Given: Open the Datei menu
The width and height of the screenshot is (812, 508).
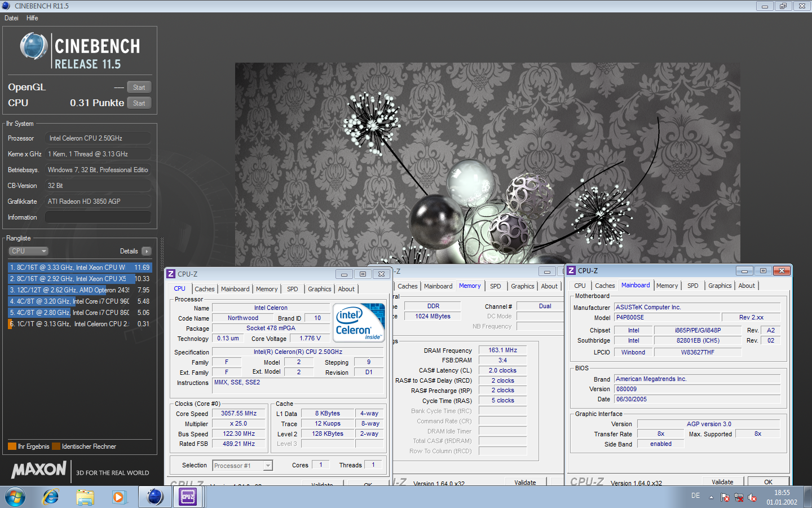Looking at the screenshot, I should pos(11,18).
